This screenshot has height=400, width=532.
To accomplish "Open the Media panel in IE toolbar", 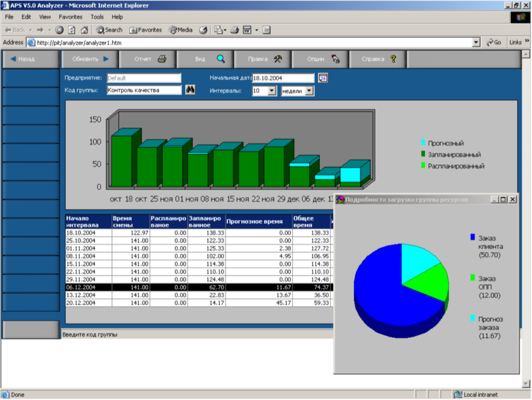I will coord(180,30).
